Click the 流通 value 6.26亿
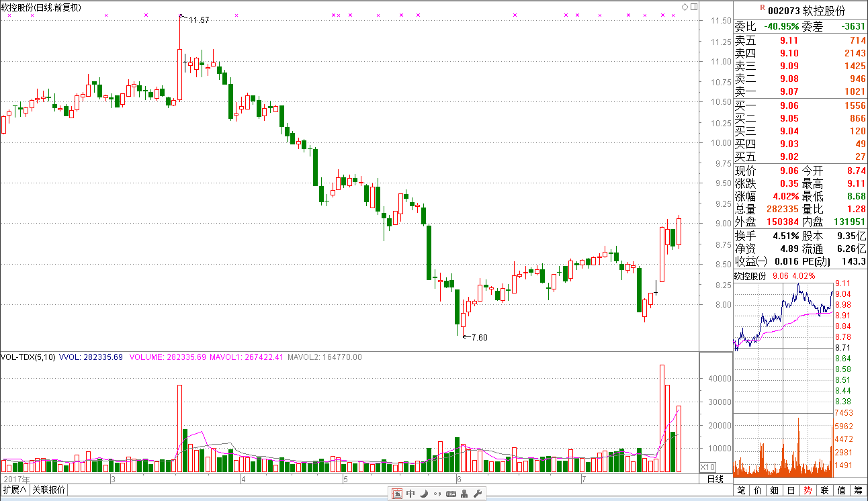Image resolution: width=868 pixels, height=501 pixels. tap(852, 248)
